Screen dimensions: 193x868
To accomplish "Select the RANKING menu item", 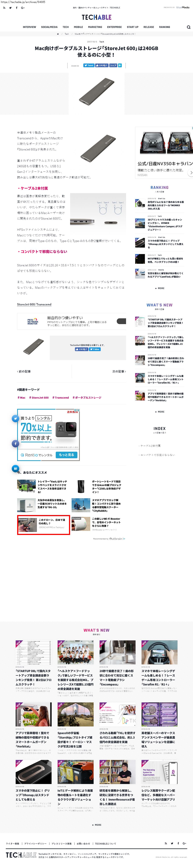I will [165, 27].
